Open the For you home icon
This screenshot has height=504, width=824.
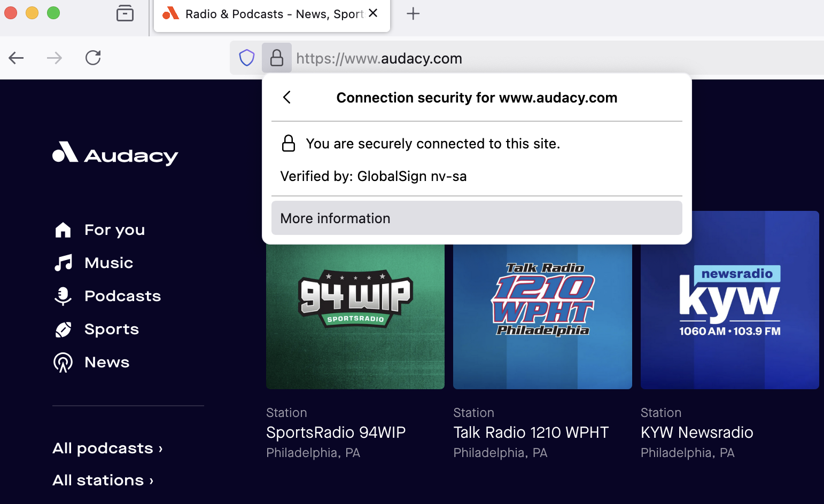pyautogui.click(x=63, y=230)
